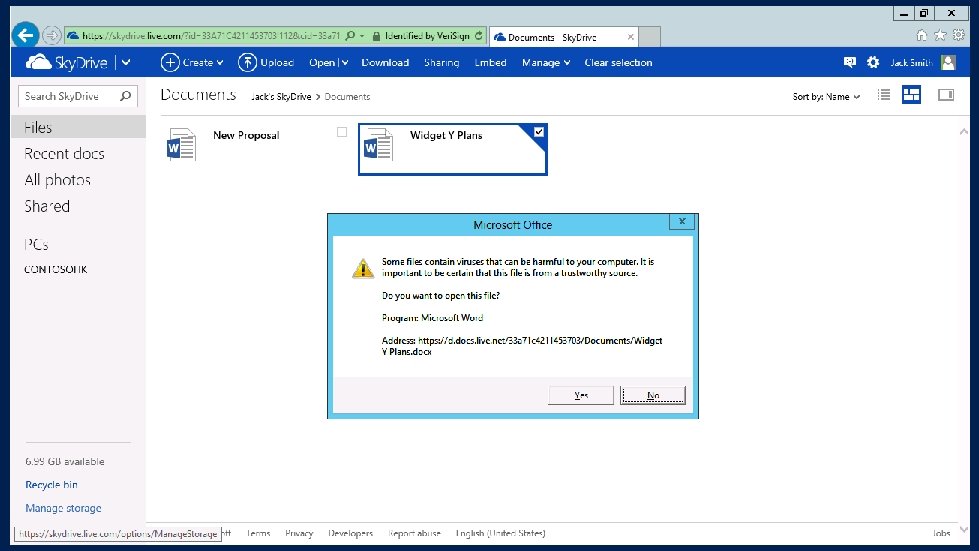
Task: Open browser tools gear
Action: click(958, 36)
